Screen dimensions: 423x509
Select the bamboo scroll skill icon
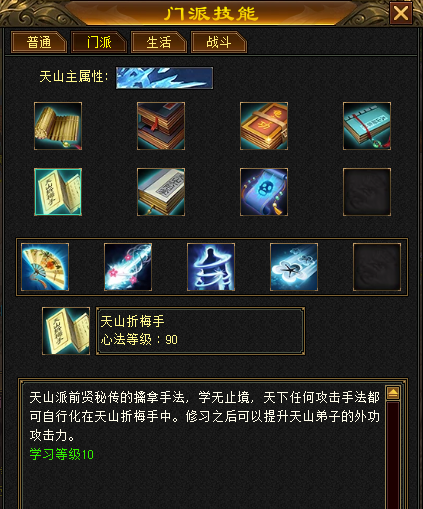coord(58,126)
